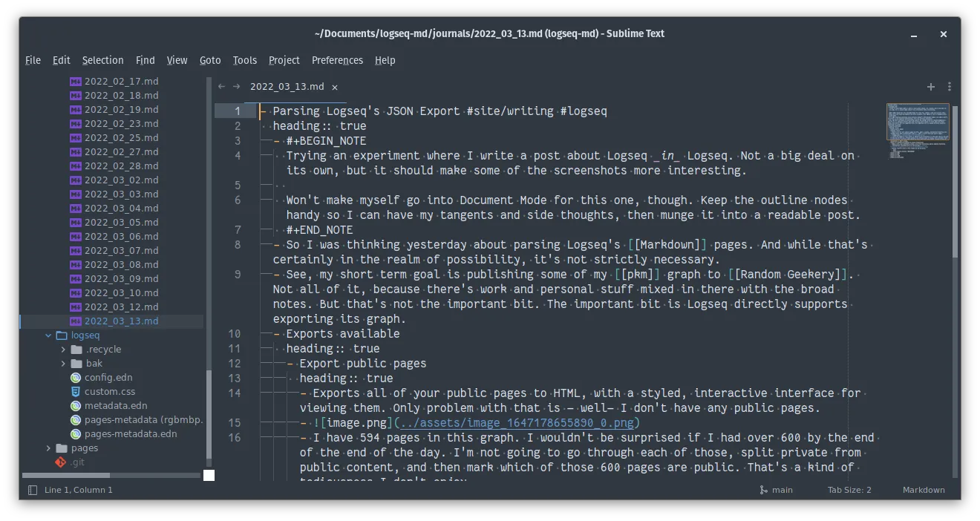This screenshot has height=521, width=980.
Task: Click the git branch icon for main
Action: pyautogui.click(x=763, y=490)
